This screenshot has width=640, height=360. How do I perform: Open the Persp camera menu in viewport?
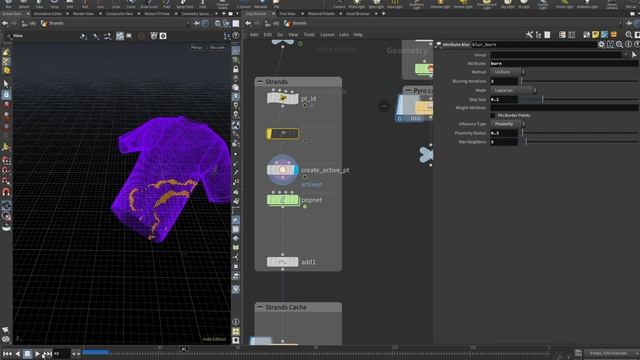196,48
